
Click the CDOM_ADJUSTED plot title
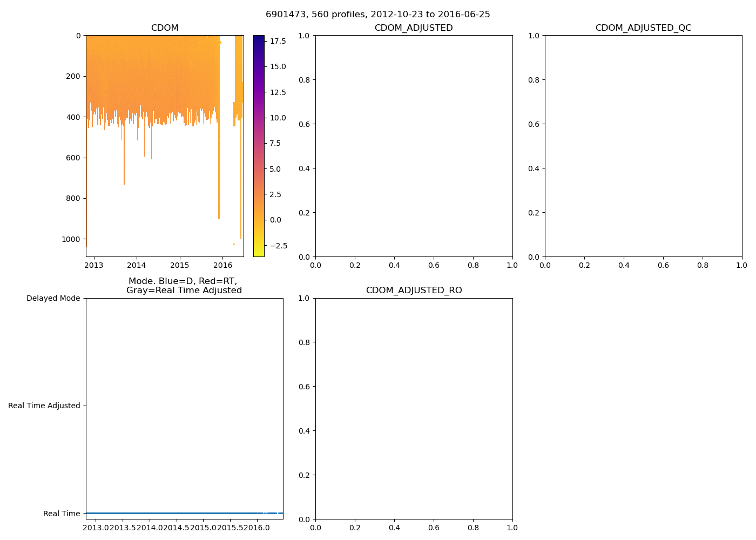(414, 28)
